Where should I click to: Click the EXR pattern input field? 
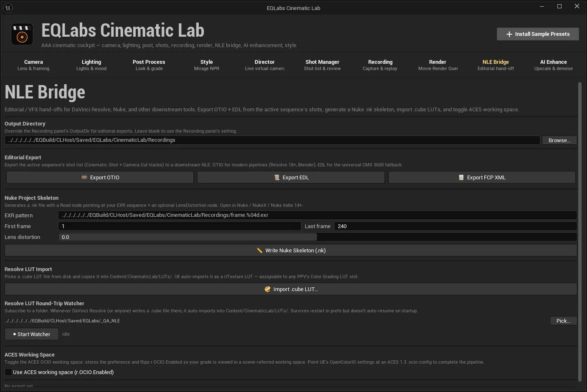click(x=318, y=215)
